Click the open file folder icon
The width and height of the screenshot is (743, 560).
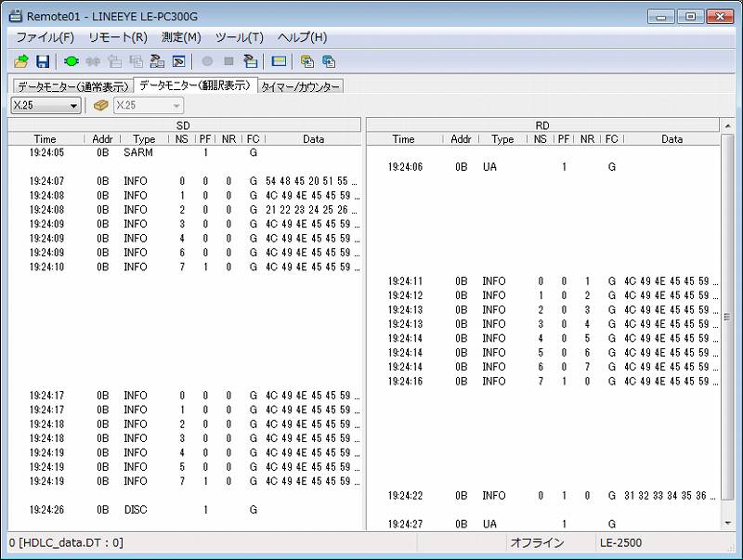click(21, 61)
